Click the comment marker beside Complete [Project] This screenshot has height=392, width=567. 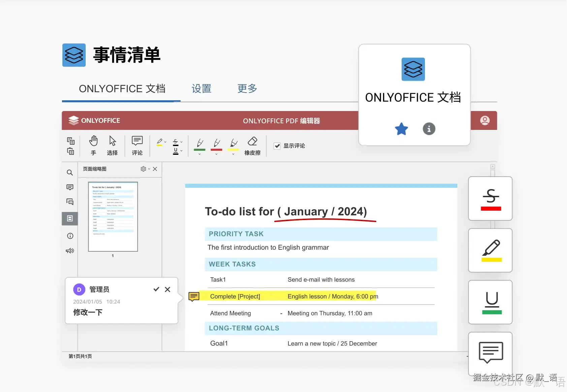[194, 297]
